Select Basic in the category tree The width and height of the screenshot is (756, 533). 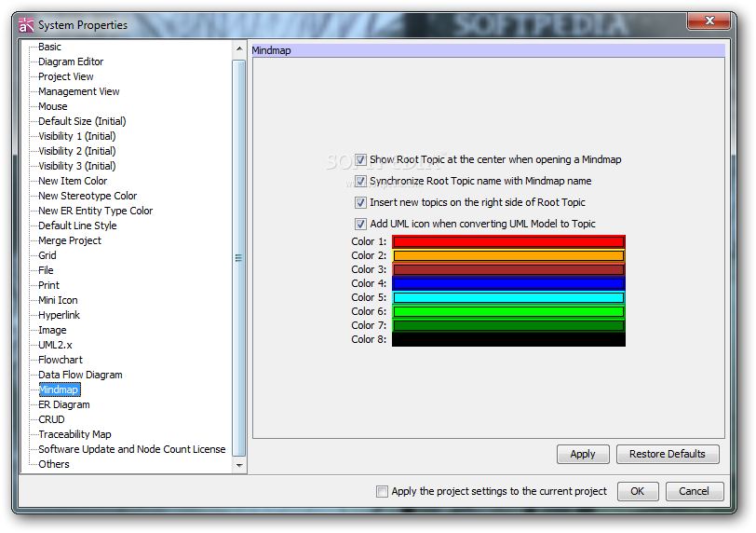49,47
